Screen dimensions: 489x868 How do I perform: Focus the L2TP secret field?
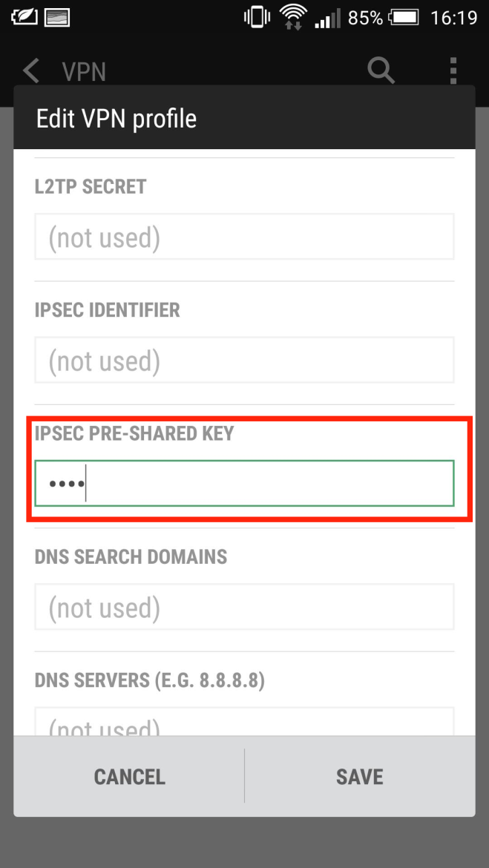pos(244,237)
